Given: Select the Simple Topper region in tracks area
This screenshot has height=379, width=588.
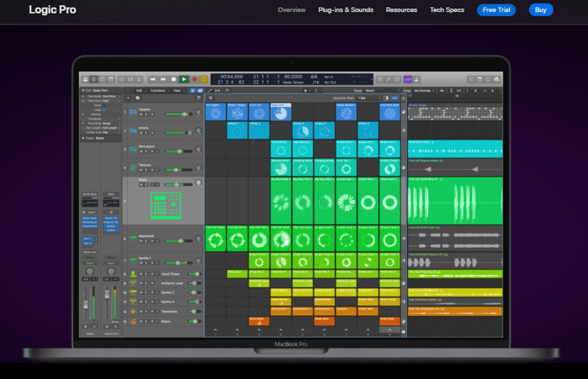Looking at the screenshot, I should pyautogui.click(x=455, y=111).
